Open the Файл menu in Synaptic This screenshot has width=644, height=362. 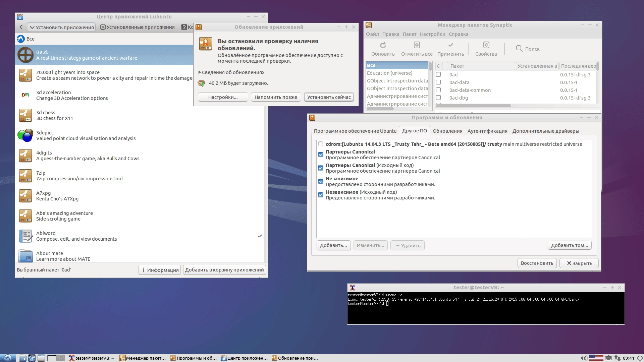coord(372,34)
